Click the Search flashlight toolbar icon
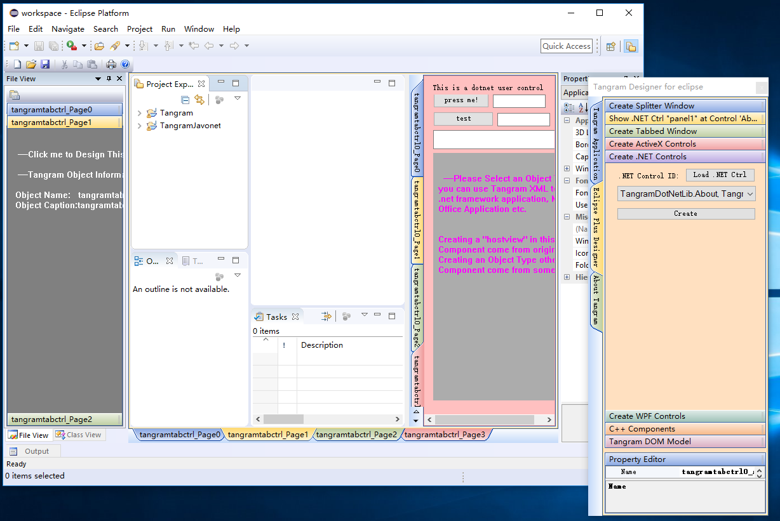Image resolution: width=780 pixels, height=521 pixels. coord(115,46)
